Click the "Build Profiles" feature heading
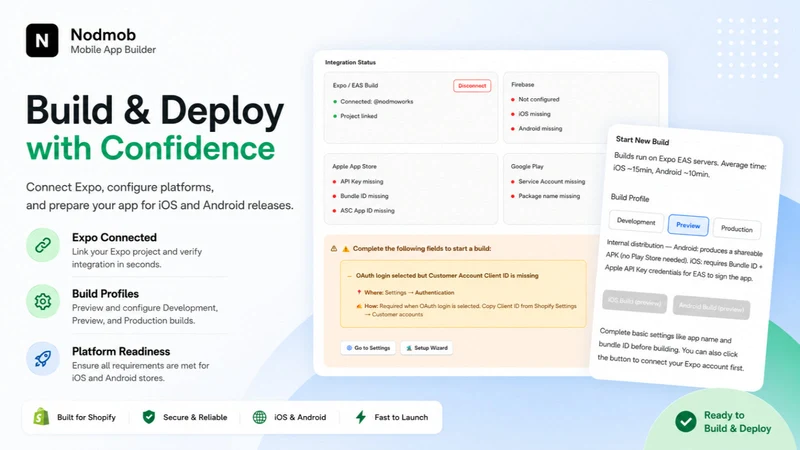Viewport: 800px width, 450px height. tap(105, 294)
